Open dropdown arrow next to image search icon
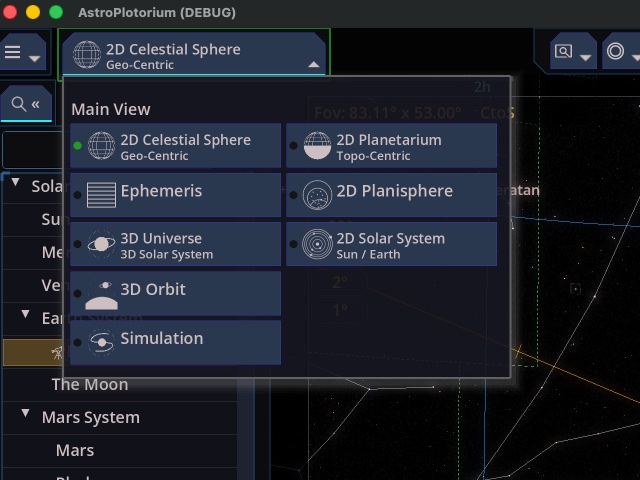640x480 pixels. click(586, 58)
